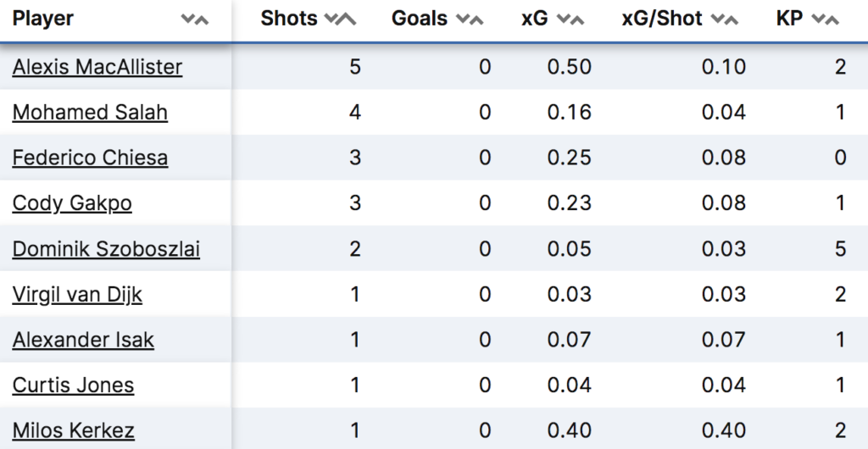
Task: Click the xG/Shot sort arrows
Action: (x=725, y=19)
